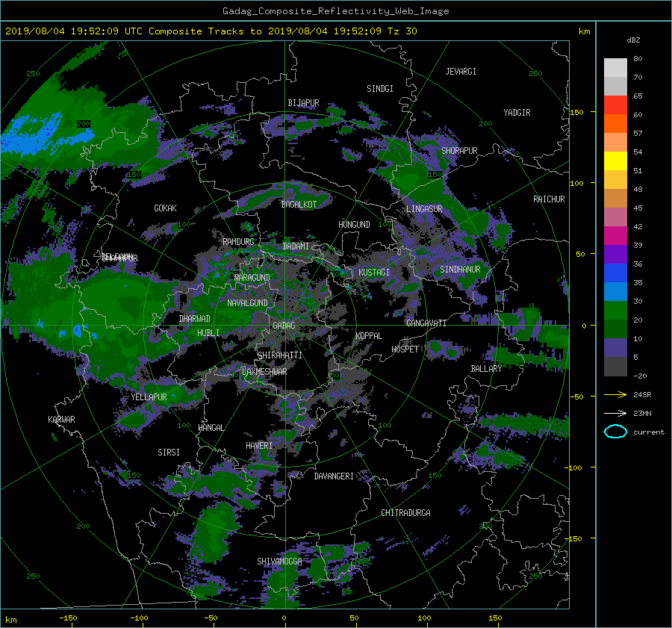
Task: Click the DAVANGERI city label
Action: tap(334, 476)
